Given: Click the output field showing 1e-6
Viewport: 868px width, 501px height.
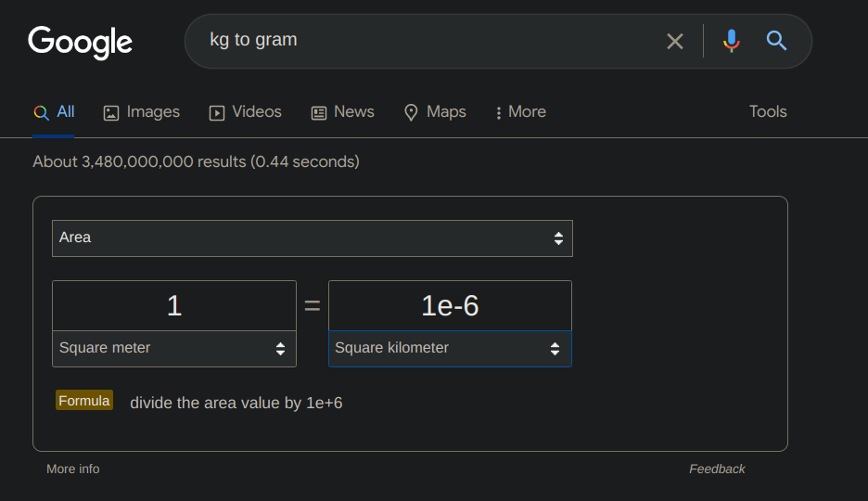Looking at the screenshot, I should tap(450, 306).
